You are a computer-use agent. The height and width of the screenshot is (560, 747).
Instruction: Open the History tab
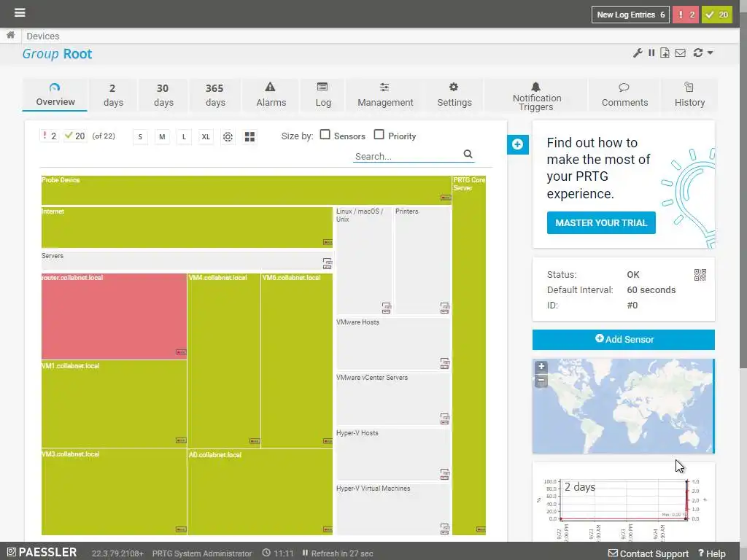(x=689, y=95)
